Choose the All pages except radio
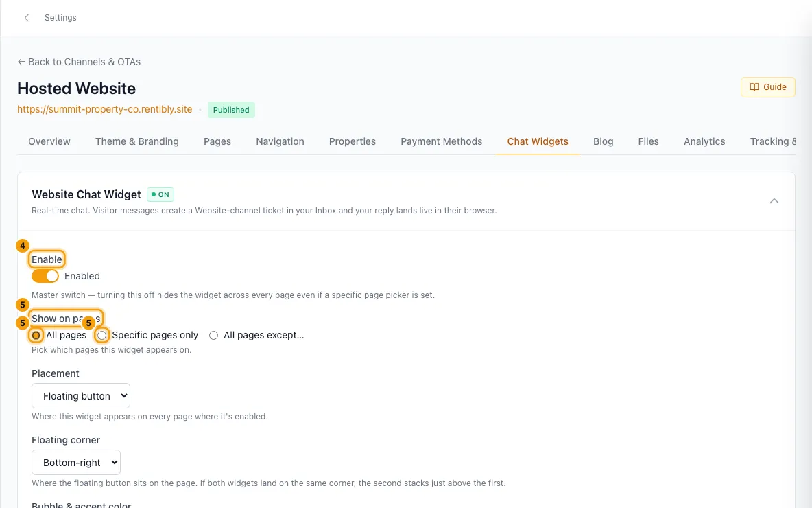This screenshot has height=508, width=812. click(213, 336)
